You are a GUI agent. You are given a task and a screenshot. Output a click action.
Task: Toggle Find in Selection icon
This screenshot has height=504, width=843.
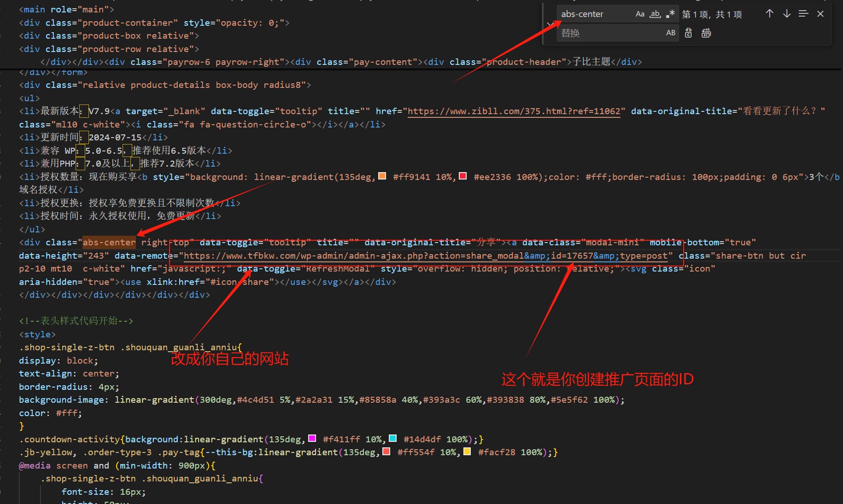(x=803, y=14)
